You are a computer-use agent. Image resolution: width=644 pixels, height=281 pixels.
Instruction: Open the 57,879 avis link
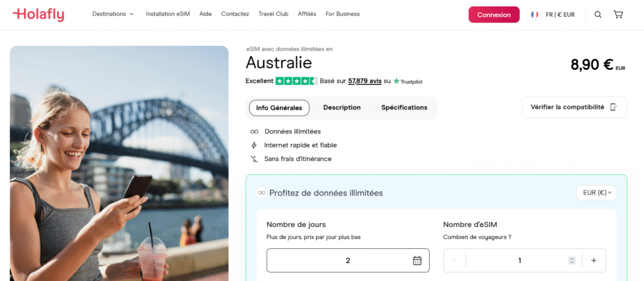click(365, 81)
